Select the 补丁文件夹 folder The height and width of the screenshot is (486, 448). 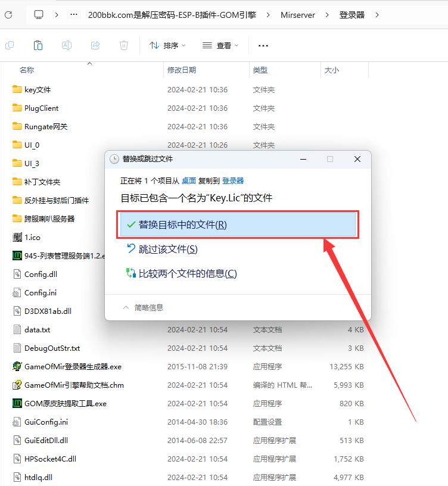[36, 182]
